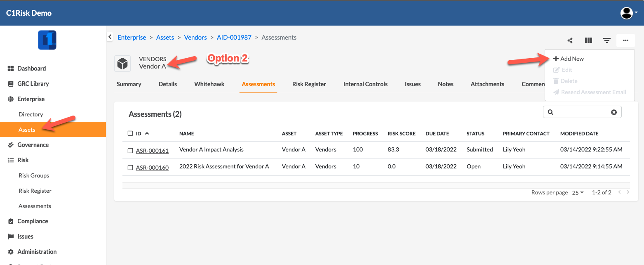Go to the Enterprise breadcrumb
Image resolution: width=644 pixels, height=265 pixels.
point(132,37)
